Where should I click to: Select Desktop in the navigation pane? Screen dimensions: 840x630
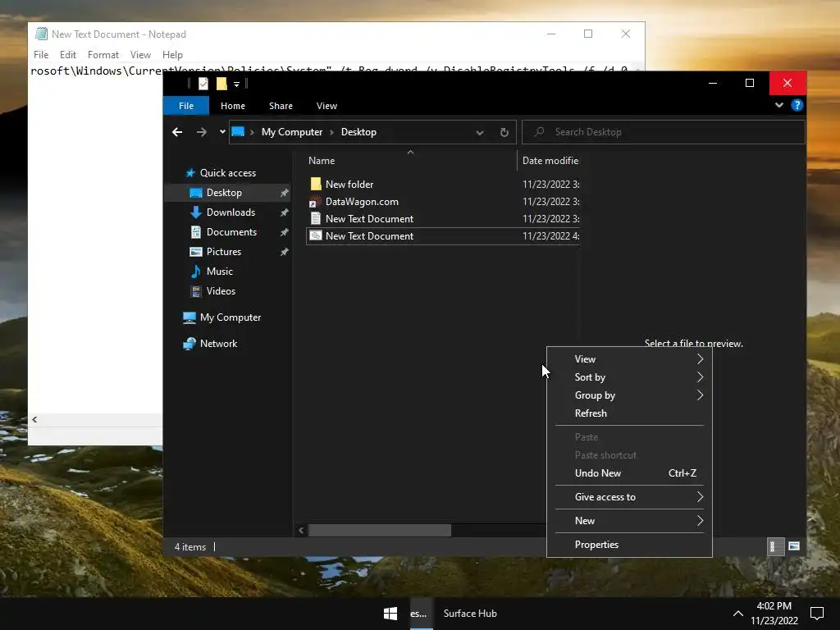224,193
